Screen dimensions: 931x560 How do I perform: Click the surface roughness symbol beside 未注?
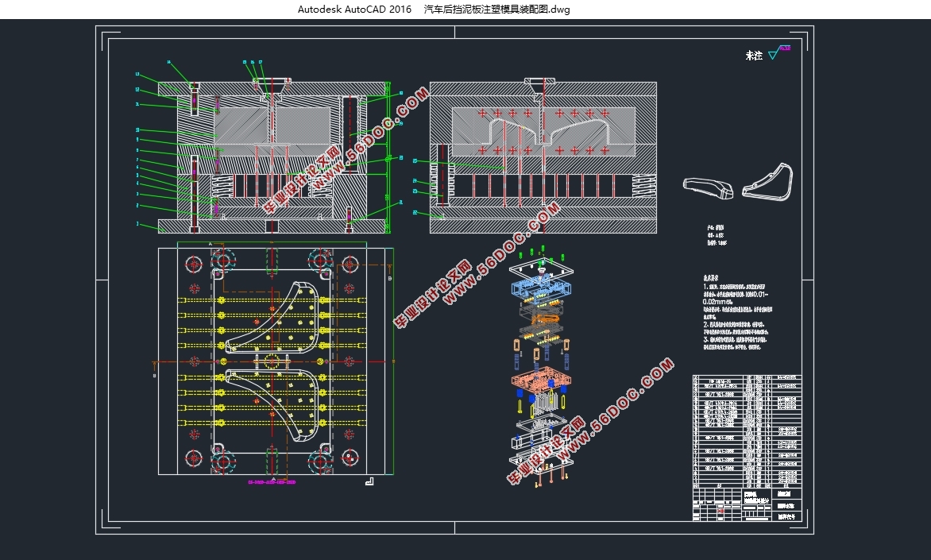point(779,53)
